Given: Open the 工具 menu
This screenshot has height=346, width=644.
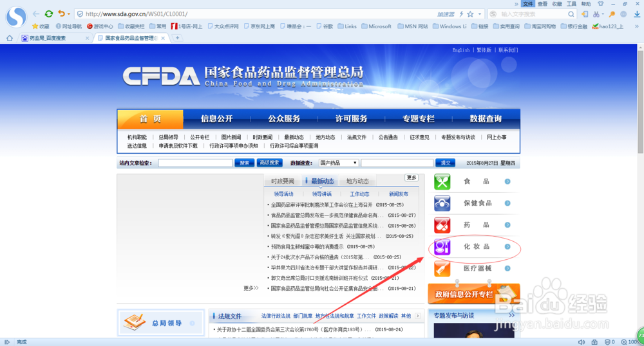Looking at the screenshot, I should click(571, 4).
